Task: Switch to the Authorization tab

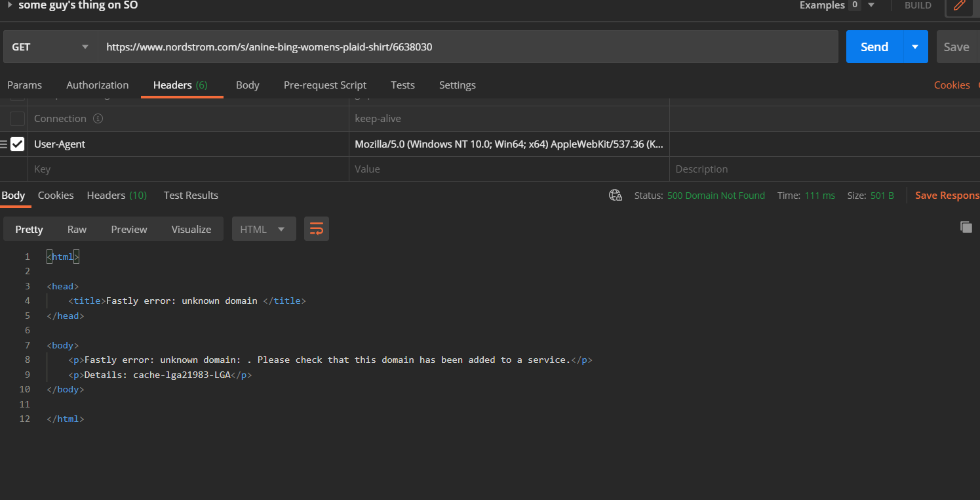Action: (x=98, y=85)
